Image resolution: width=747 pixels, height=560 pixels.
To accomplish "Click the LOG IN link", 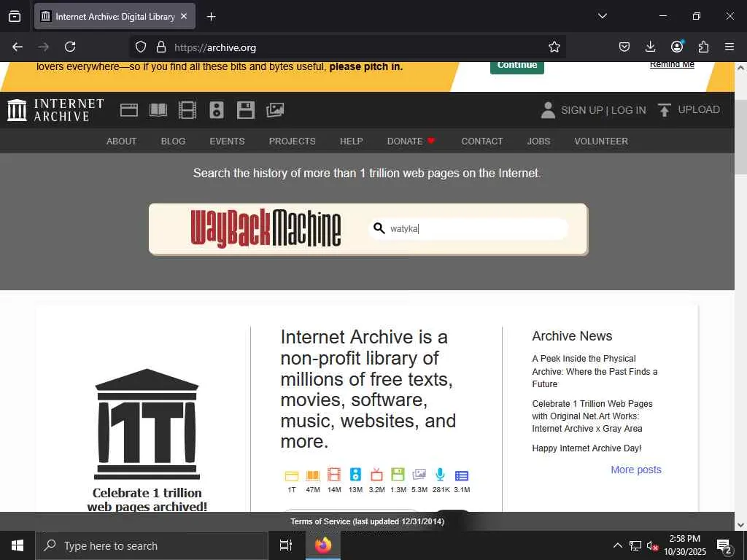I will (x=628, y=110).
